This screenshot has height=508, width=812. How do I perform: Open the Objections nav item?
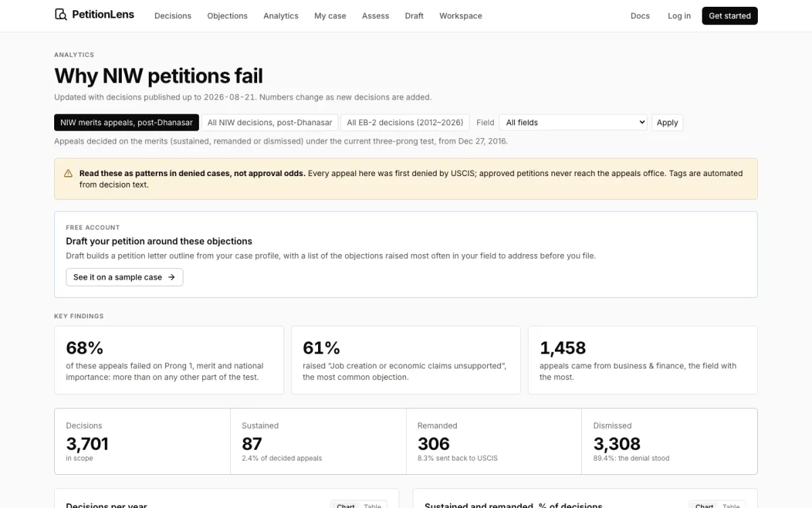pyautogui.click(x=227, y=16)
